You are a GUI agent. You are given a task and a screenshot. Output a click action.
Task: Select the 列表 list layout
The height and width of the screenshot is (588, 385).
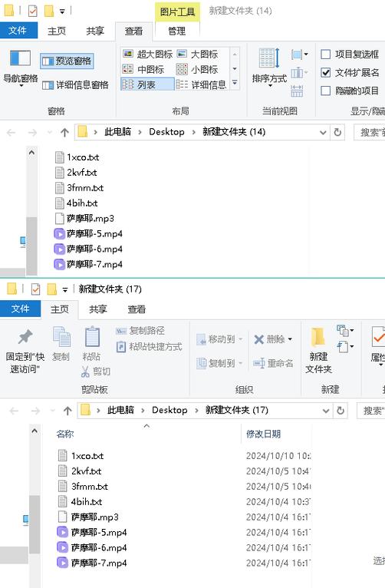(147, 84)
